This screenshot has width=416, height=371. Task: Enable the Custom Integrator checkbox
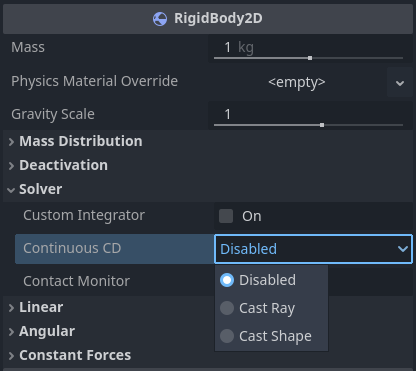click(x=226, y=216)
